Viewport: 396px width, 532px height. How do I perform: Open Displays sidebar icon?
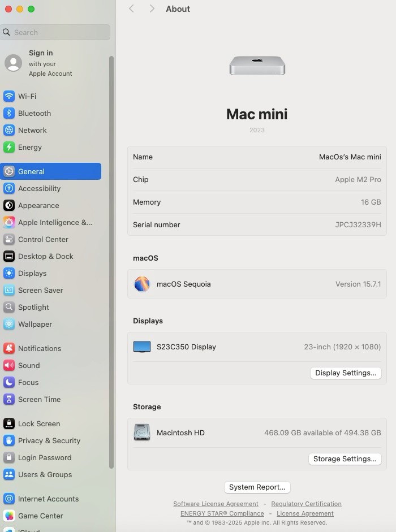9,273
